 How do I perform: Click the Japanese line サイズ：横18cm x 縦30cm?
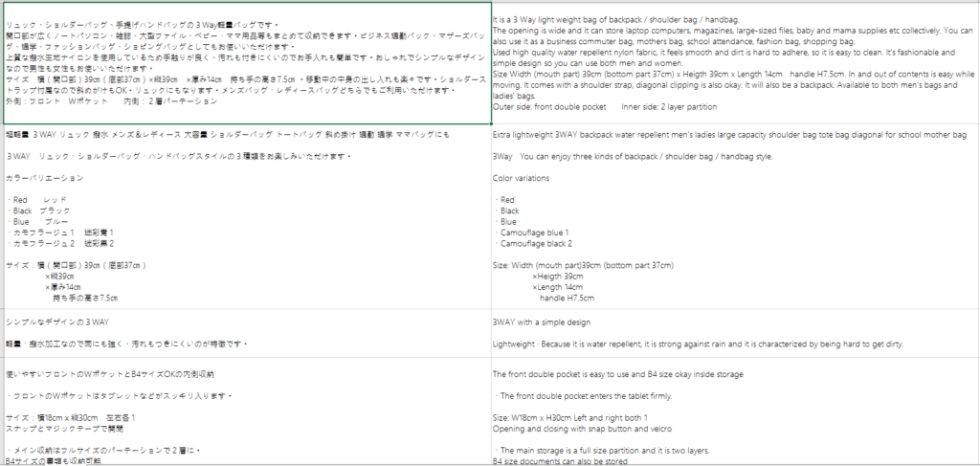[70, 417]
